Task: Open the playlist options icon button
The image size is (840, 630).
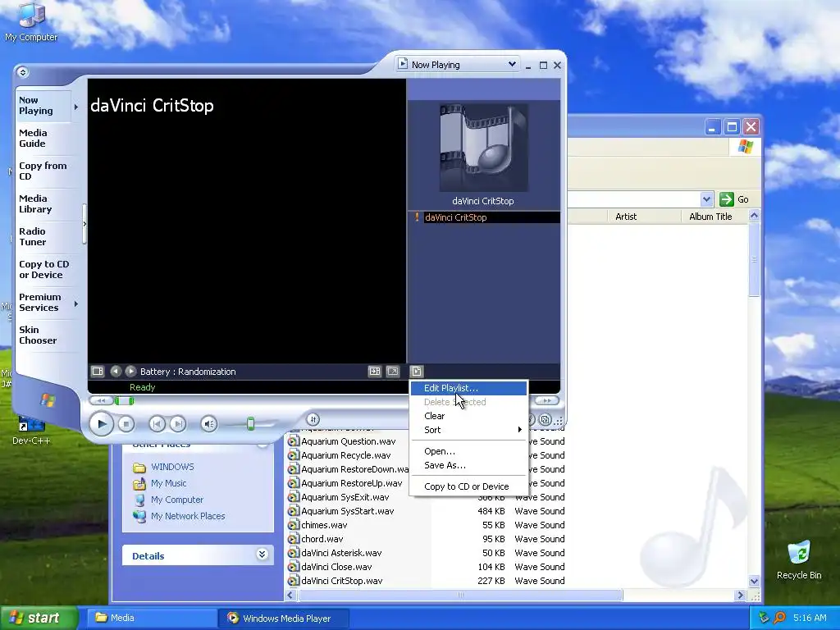Action: pyautogui.click(x=416, y=372)
